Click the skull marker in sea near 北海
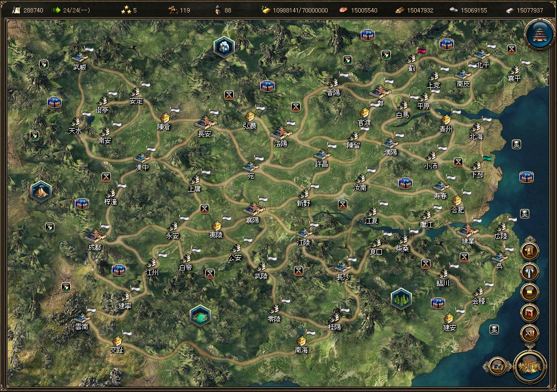 [x=516, y=144]
